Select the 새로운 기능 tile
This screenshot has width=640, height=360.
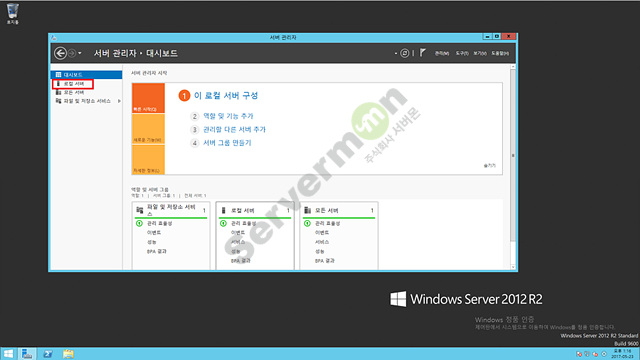click(148, 129)
